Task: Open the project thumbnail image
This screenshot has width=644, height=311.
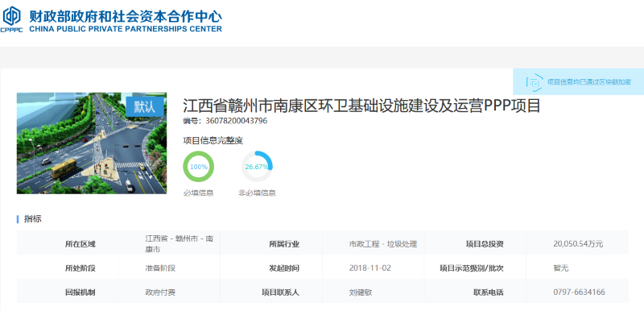Action: pos(92,143)
